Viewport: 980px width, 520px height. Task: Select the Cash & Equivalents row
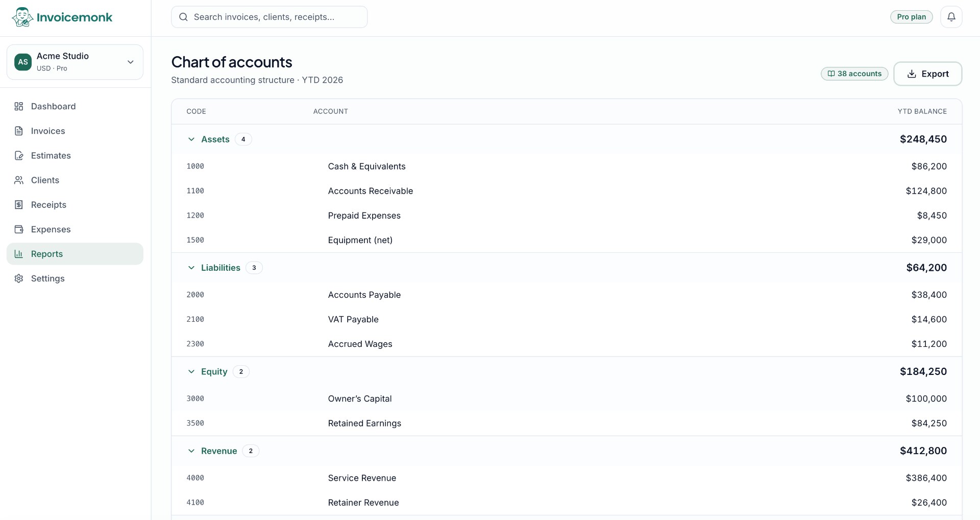click(x=567, y=166)
